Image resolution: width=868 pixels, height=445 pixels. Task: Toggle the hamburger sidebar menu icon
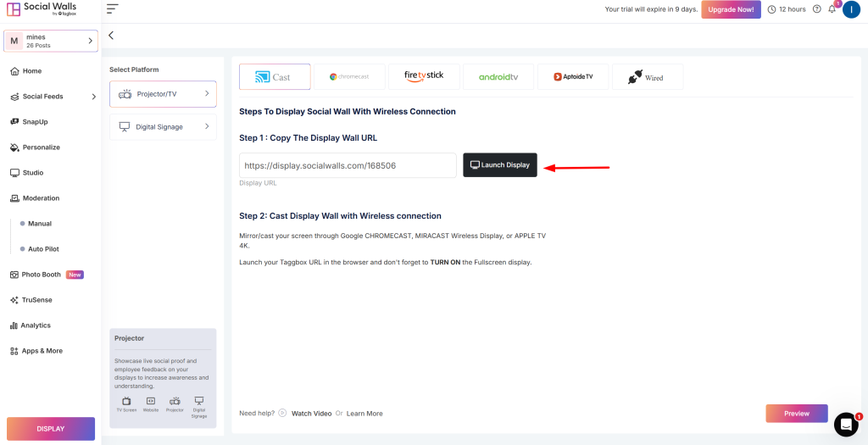pos(113,8)
